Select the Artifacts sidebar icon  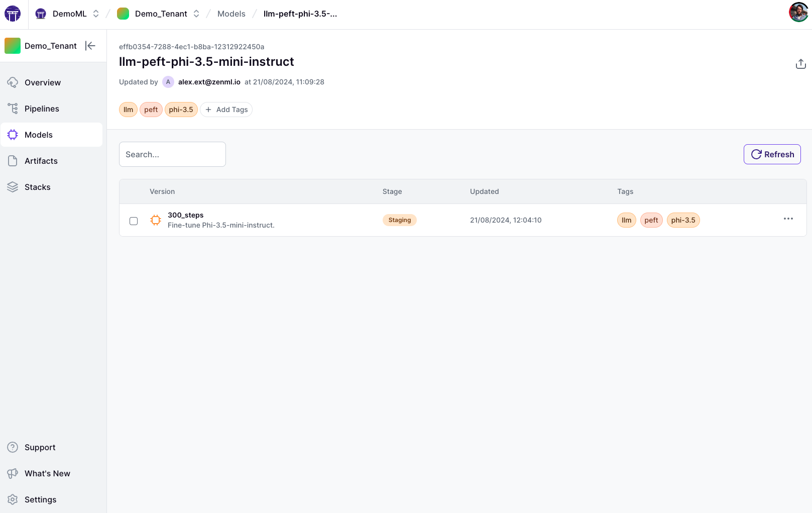click(13, 161)
